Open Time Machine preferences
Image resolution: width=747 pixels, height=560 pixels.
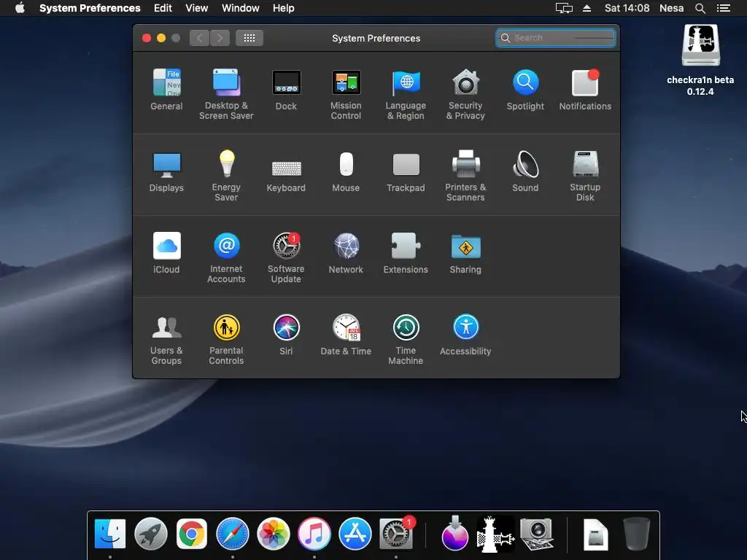406,340
